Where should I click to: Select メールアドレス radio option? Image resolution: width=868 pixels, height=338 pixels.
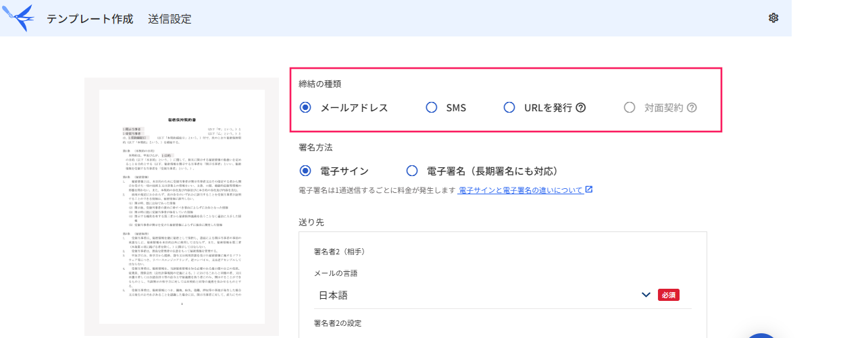pyautogui.click(x=306, y=107)
